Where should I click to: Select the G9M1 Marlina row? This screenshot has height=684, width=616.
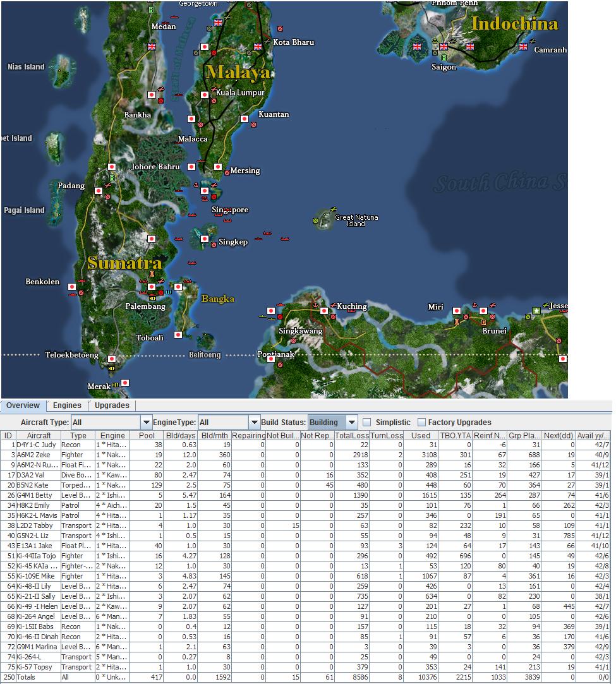(x=305, y=647)
